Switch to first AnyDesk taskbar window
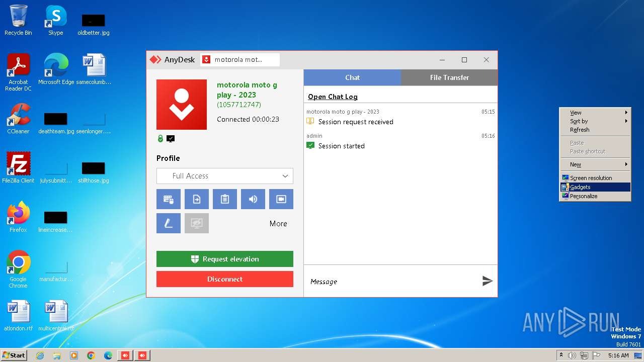Image resolution: width=644 pixels, height=362 pixels. tap(125, 355)
